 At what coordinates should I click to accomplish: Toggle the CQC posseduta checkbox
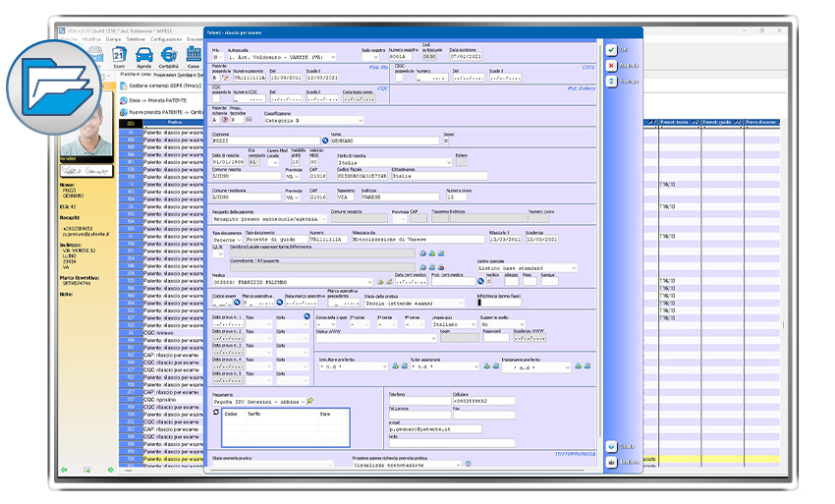coord(216,99)
